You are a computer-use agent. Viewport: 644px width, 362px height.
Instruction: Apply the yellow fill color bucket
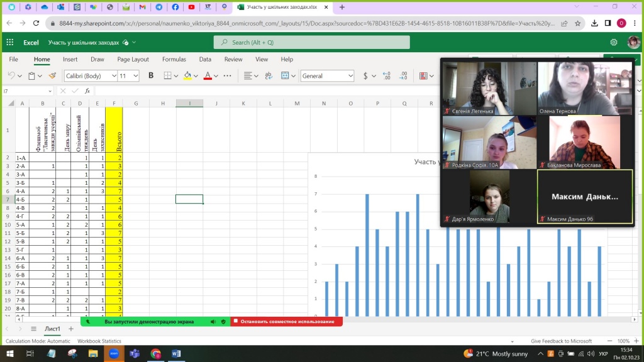187,75
